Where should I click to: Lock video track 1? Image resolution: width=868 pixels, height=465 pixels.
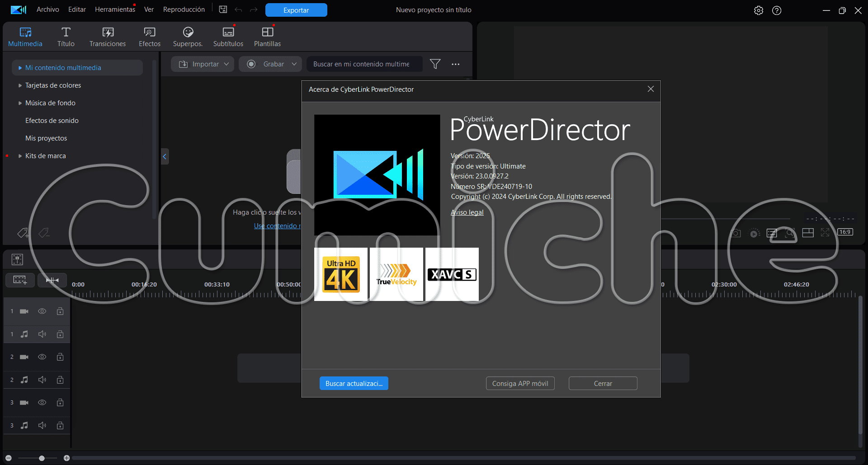coord(60,311)
